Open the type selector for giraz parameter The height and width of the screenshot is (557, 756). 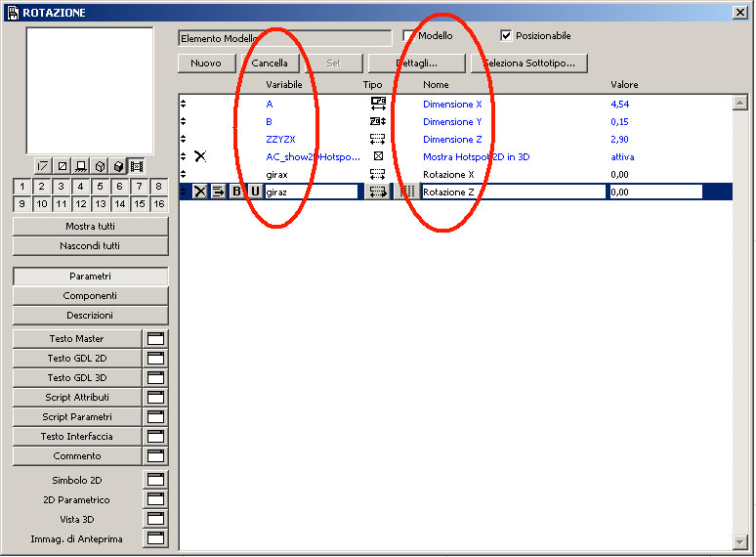(378, 193)
